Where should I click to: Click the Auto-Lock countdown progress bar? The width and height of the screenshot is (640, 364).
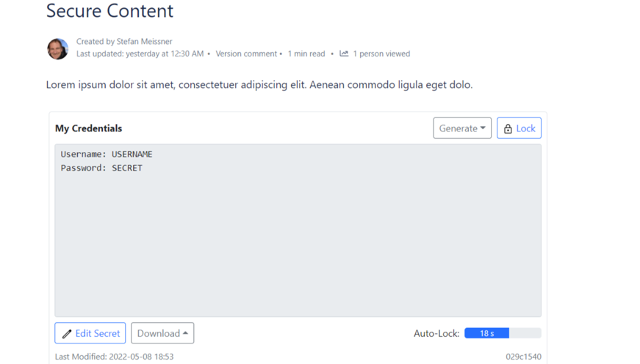click(x=503, y=333)
